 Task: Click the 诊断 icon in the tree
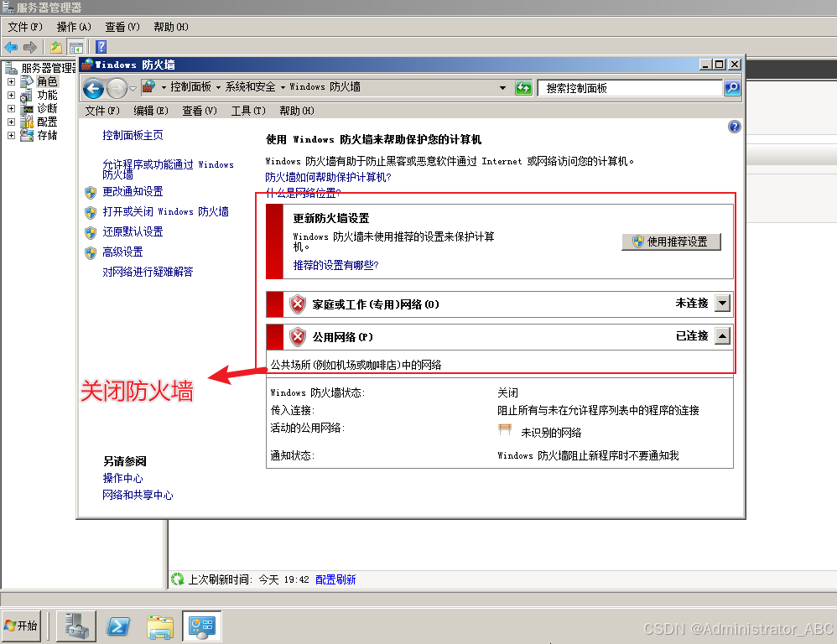point(27,108)
